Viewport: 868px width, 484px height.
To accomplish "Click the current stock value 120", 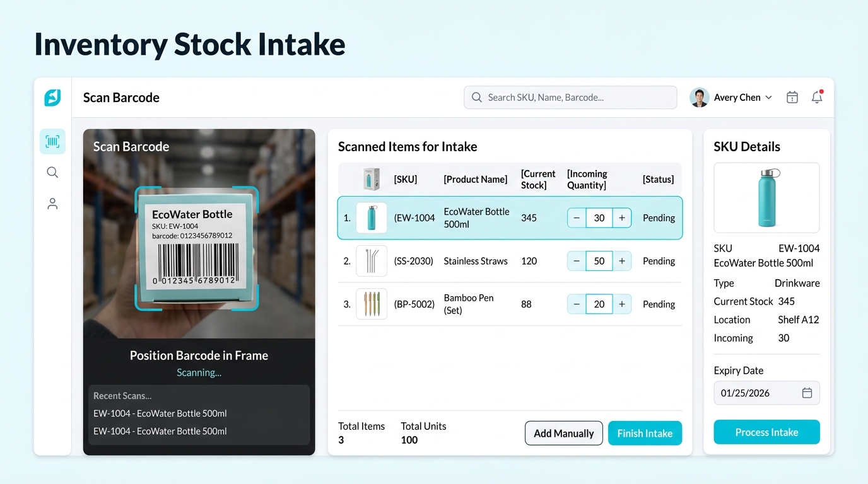I will click(529, 261).
